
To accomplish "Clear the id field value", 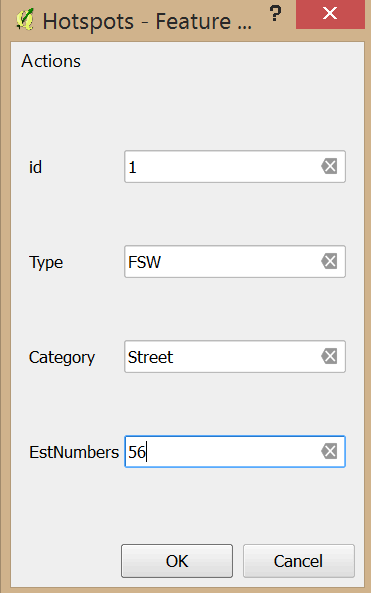I will pyautogui.click(x=329, y=166).
